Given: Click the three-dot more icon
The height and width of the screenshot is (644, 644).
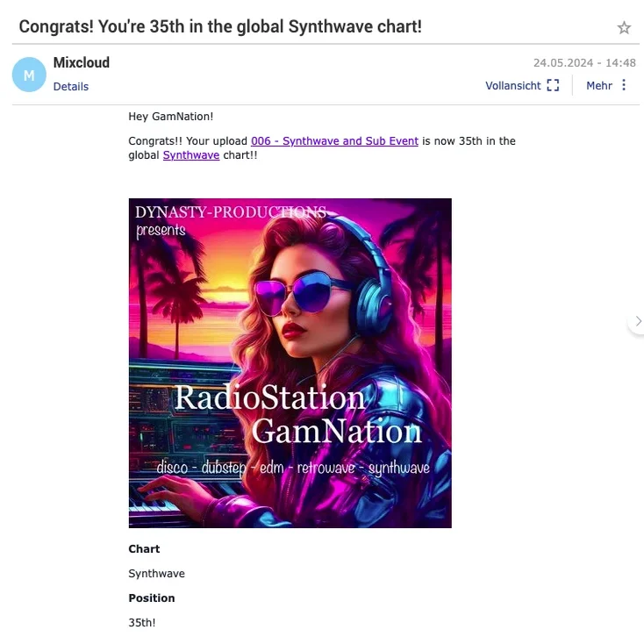Looking at the screenshot, I should point(624,85).
